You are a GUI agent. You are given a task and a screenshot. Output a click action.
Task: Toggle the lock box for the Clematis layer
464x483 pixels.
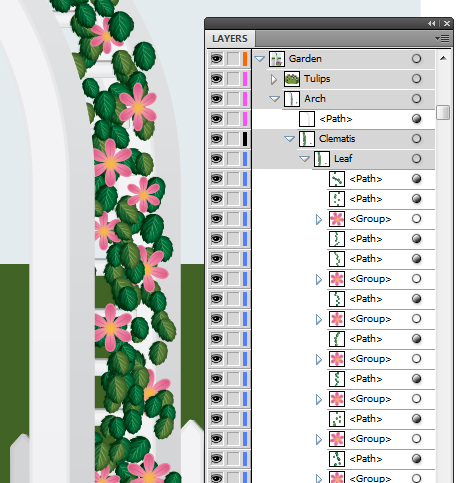click(x=233, y=139)
